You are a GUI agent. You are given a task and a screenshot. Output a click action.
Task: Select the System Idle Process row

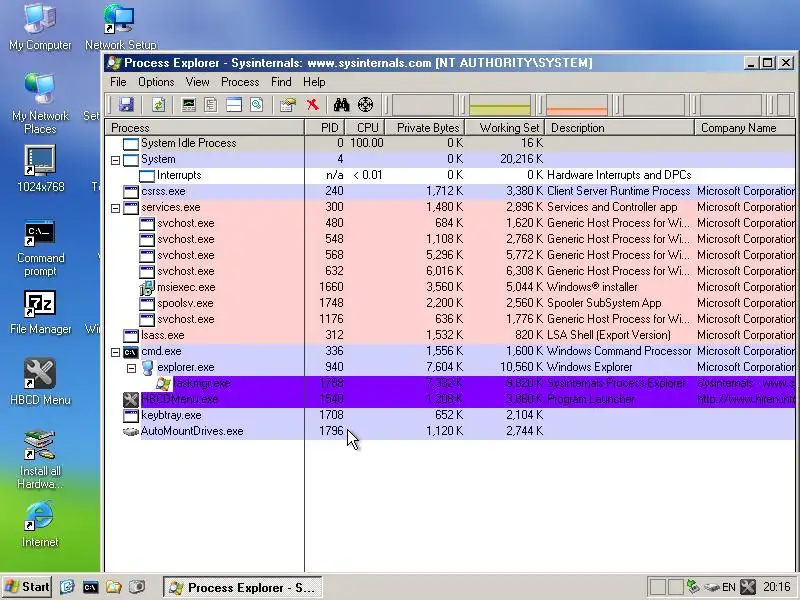(450, 143)
